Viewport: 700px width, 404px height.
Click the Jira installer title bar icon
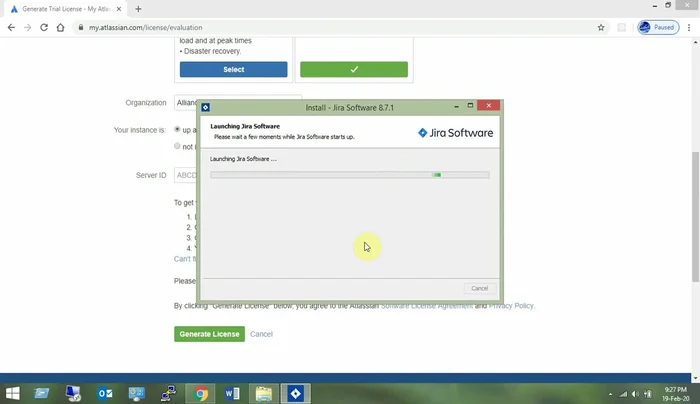tap(205, 107)
